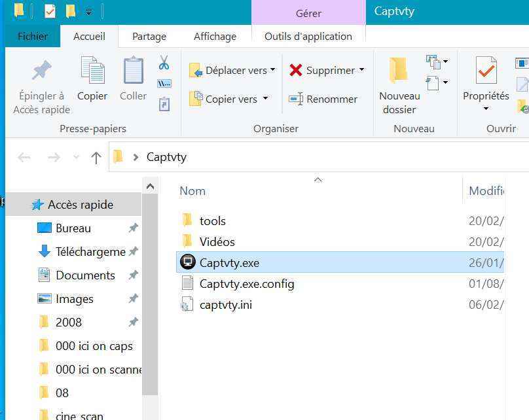Viewport: 529px width, 420px height.
Task: Toggle the pin next to Bureau
Action: click(x=134, y=228)
